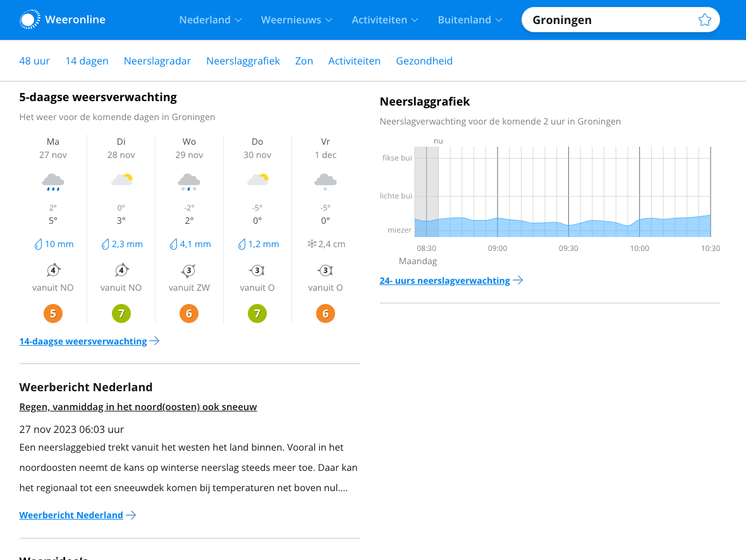Open the Gezondheid tab
This screenshot has width=746, height=560.
coord(424,61)
